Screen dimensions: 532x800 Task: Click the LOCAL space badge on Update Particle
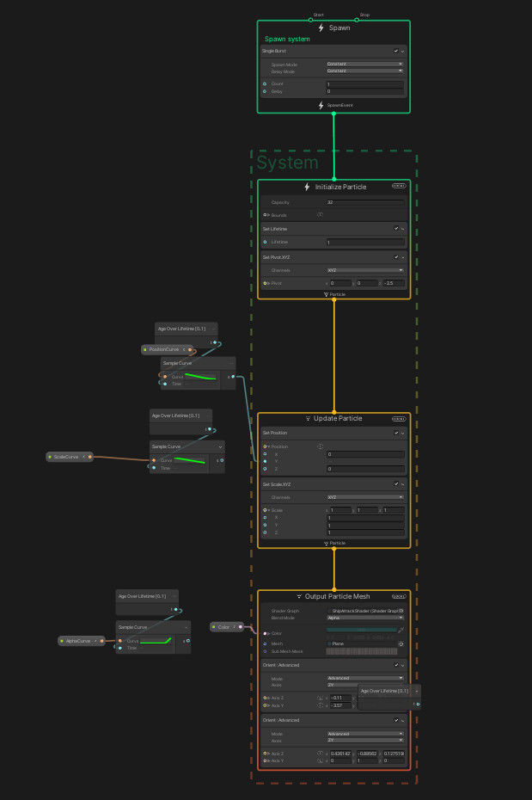[x=399, y=419]
